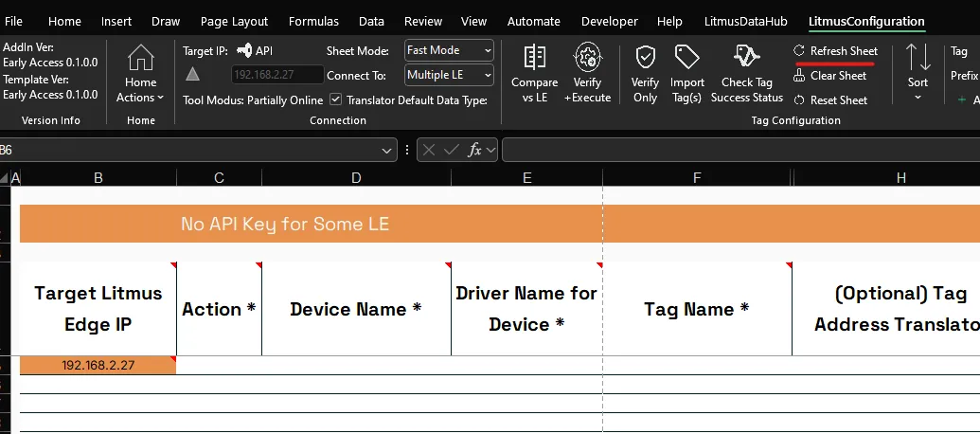Click the Tool Modus: Partially Online label
The image size is (980, 434).
253,100
